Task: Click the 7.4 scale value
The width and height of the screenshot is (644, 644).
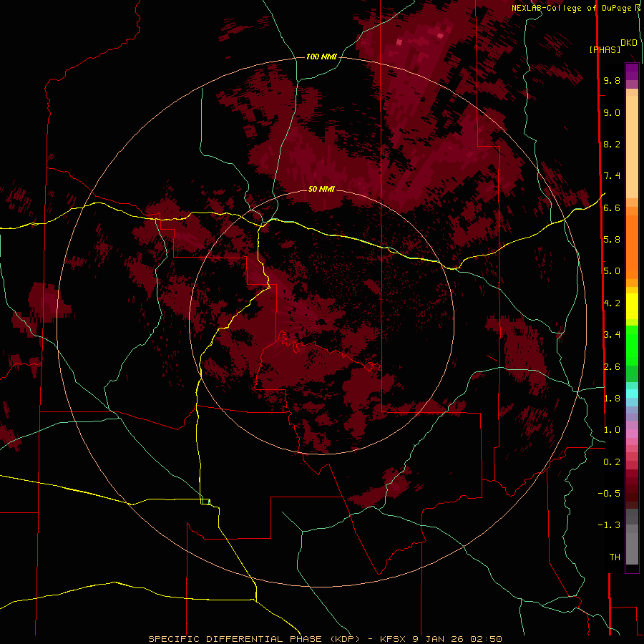Action: coord(612,176)
